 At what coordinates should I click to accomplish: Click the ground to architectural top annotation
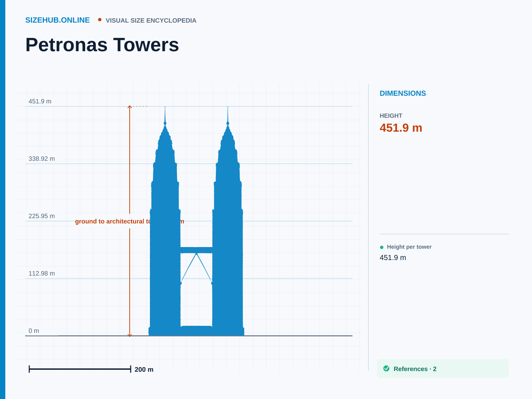(x=130, y=221)
